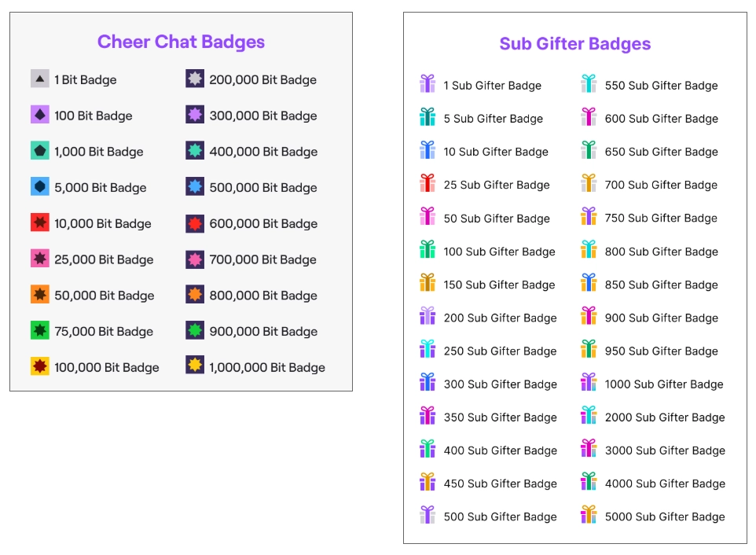Click the 2000 Sub Gifter Badge label

tap(664, 417)
